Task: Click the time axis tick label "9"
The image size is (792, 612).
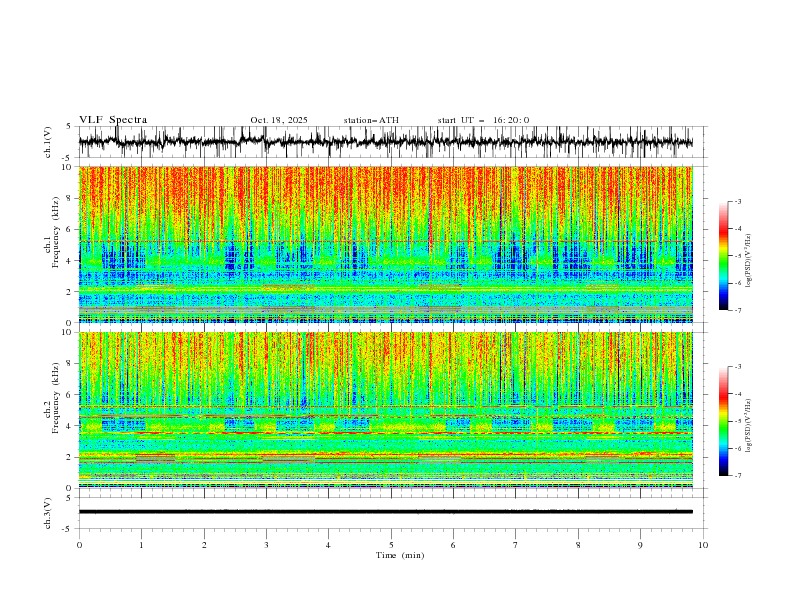Action: (x=640, y=545)
